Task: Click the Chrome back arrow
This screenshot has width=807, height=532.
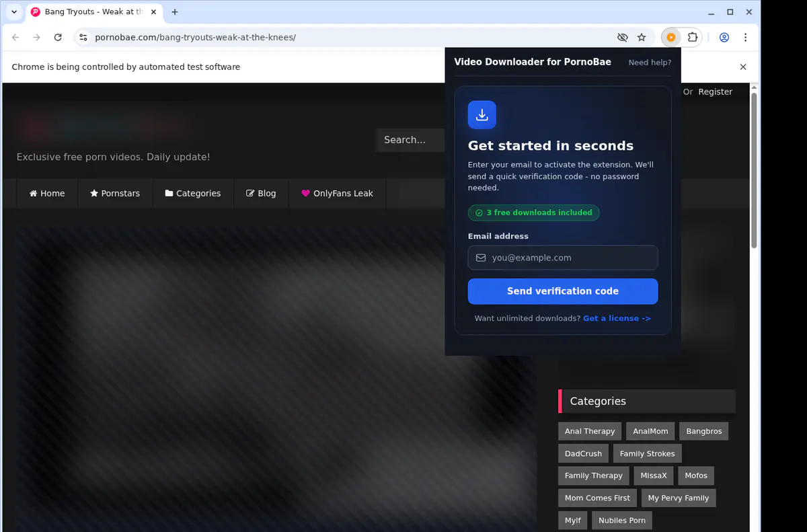Action: pos(15,38)
